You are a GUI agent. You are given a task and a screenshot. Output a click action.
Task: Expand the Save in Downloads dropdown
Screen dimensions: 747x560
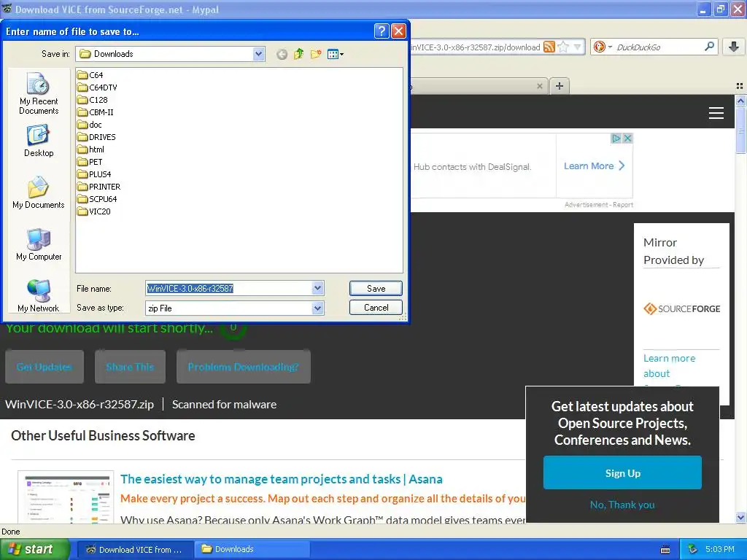pyautogui.click(x=259, y=54)
